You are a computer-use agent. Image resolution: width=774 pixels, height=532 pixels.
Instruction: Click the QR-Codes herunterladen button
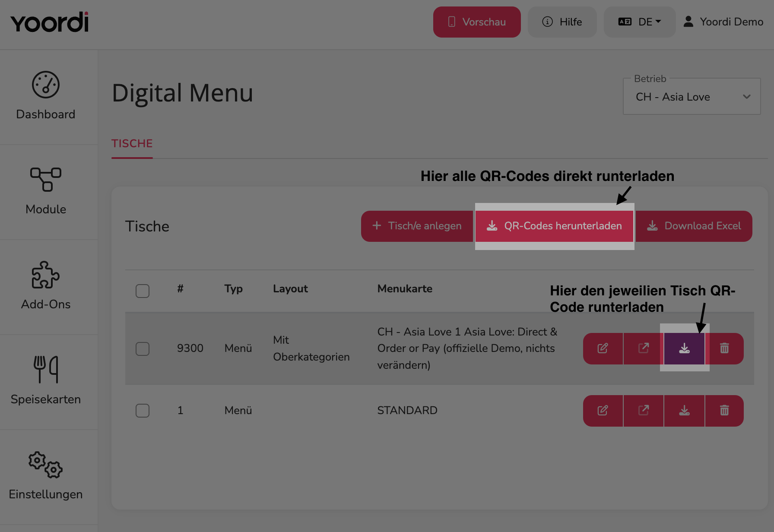pyautogui.click(x=555, y=226)
